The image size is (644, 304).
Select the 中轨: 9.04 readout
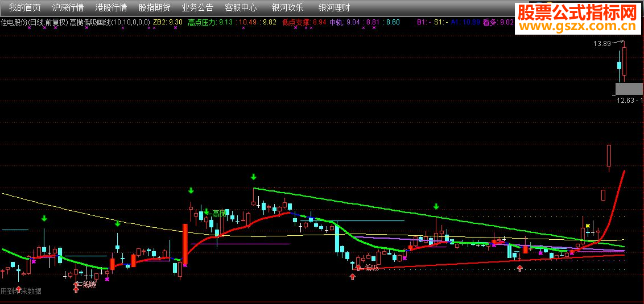click(x=345, y=22)
